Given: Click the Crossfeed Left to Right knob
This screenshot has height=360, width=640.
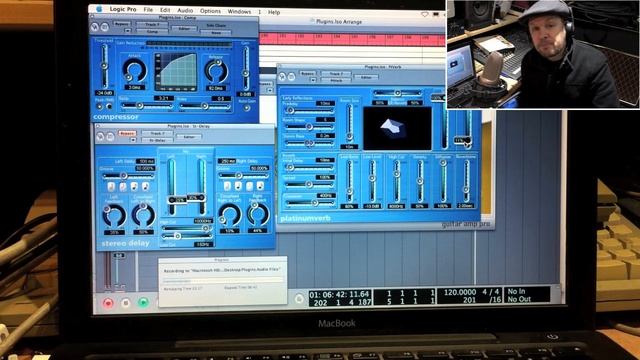Looking at the screenshot, I should 143,215.
